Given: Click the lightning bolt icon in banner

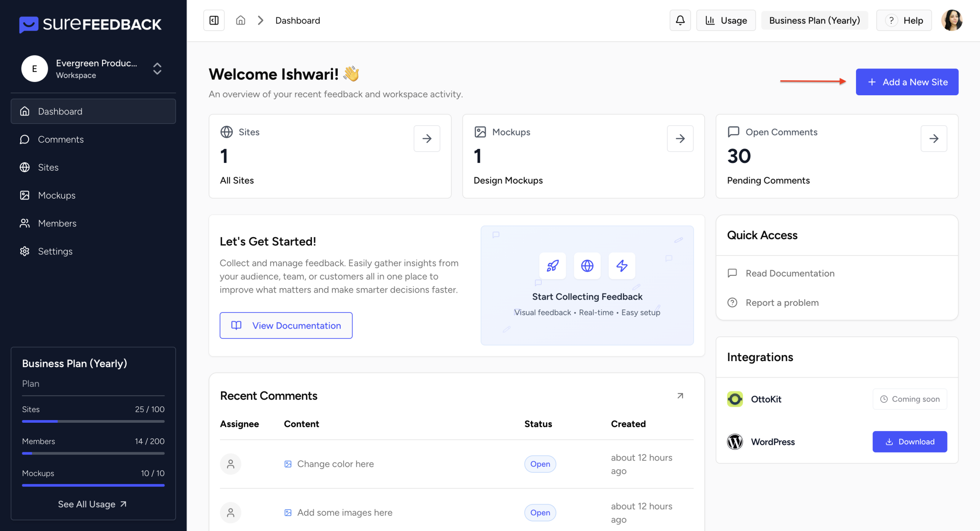Looking at the screenshot, I should click(622, 265).
